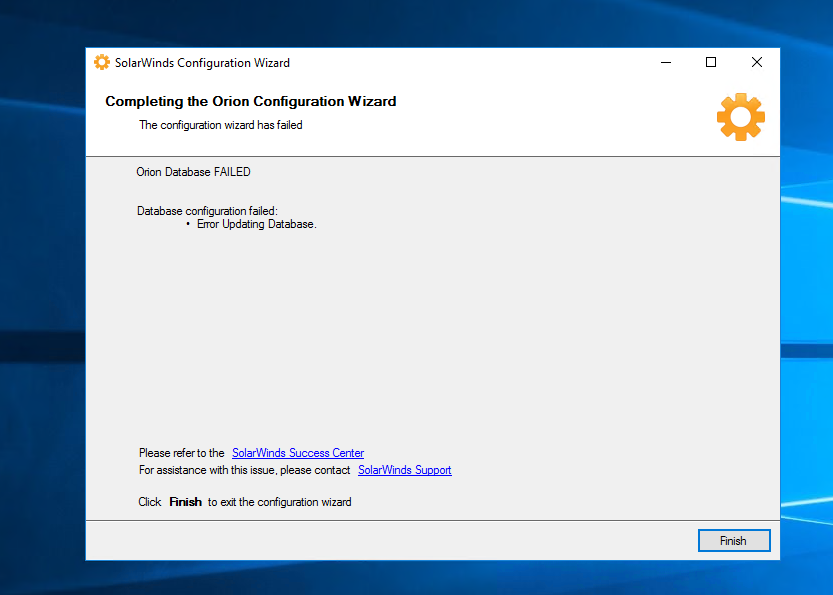Open the SolarWinds Success Center link

[298, 453]
